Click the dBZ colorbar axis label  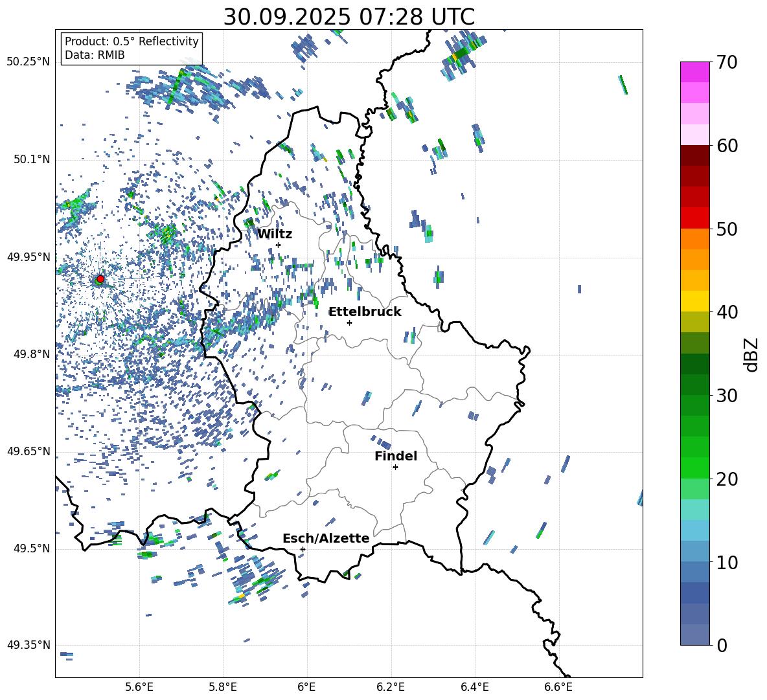click(751, 355)
